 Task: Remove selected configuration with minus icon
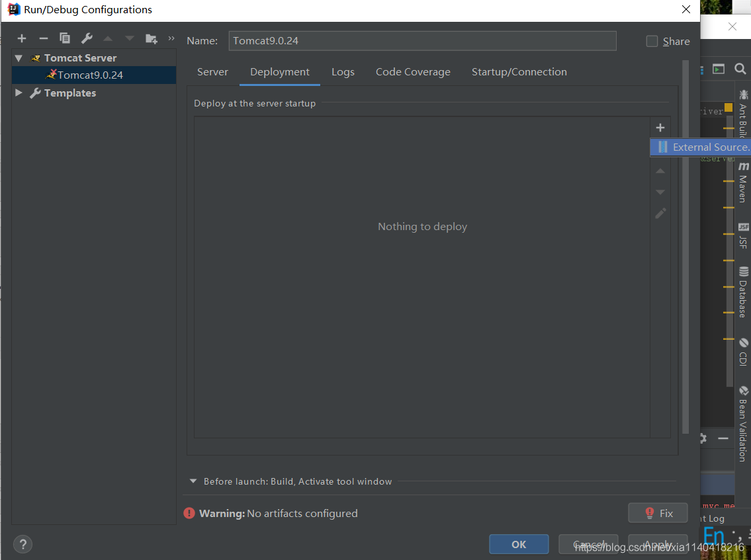pos(44,39)
